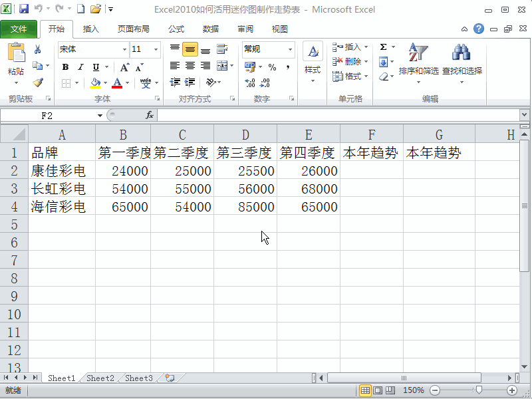
Task: Click 格式 format cells button
Action: pyautogui.click(x=350, y=76)
